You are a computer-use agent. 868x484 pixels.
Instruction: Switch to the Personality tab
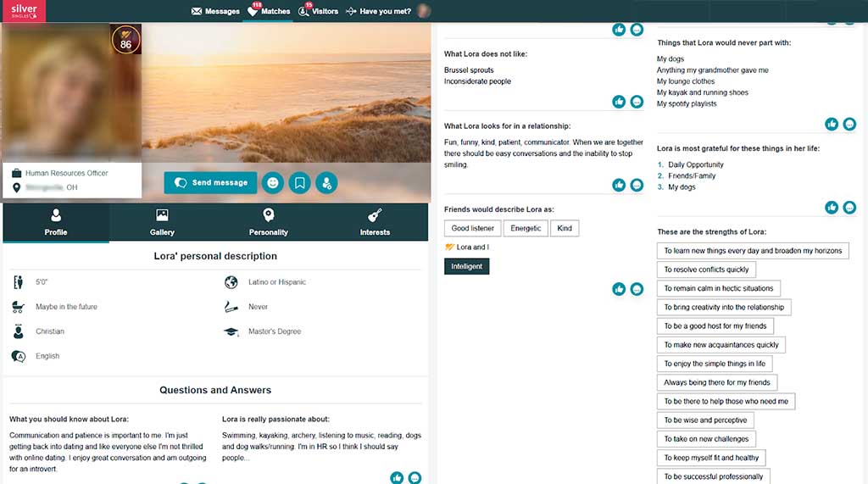269,223
